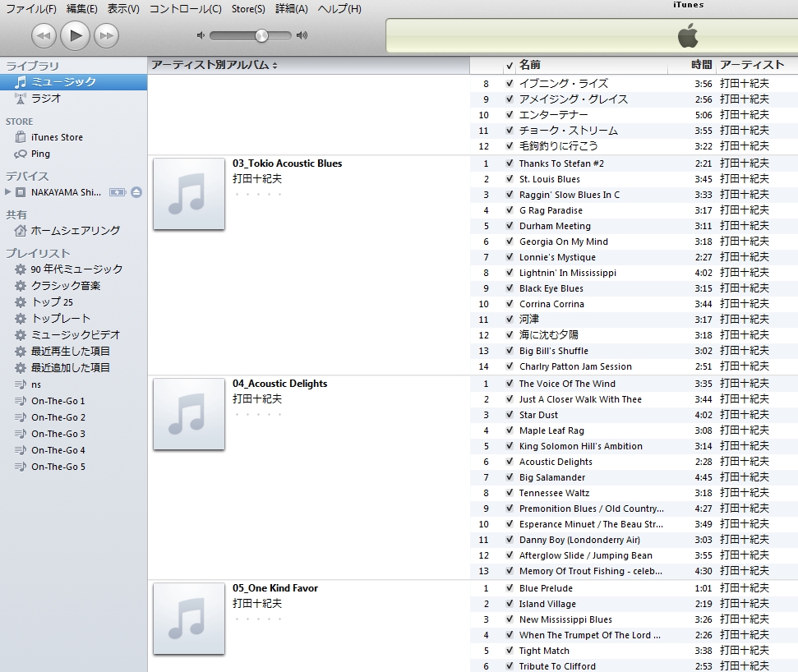The height and width of the screenshot is (672, 798).
Task: Open the ラジオ radio tower icon
Action: click(21, 99)
